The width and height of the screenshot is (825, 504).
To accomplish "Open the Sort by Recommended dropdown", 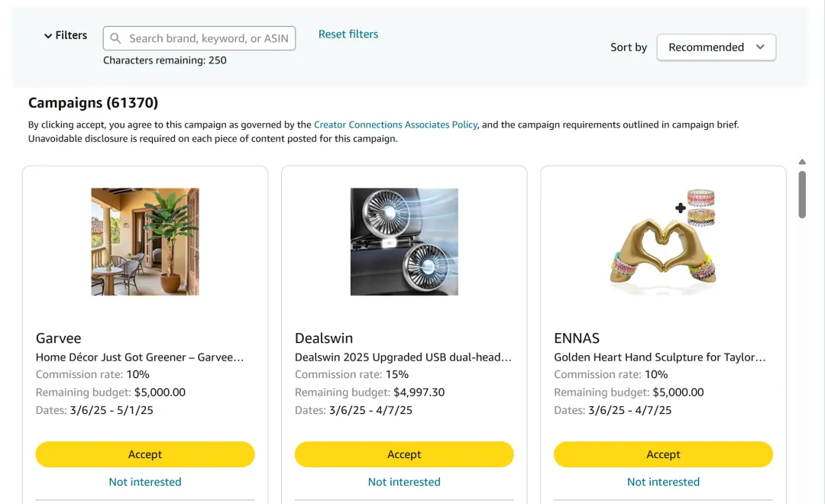I will tap(716, 47).
